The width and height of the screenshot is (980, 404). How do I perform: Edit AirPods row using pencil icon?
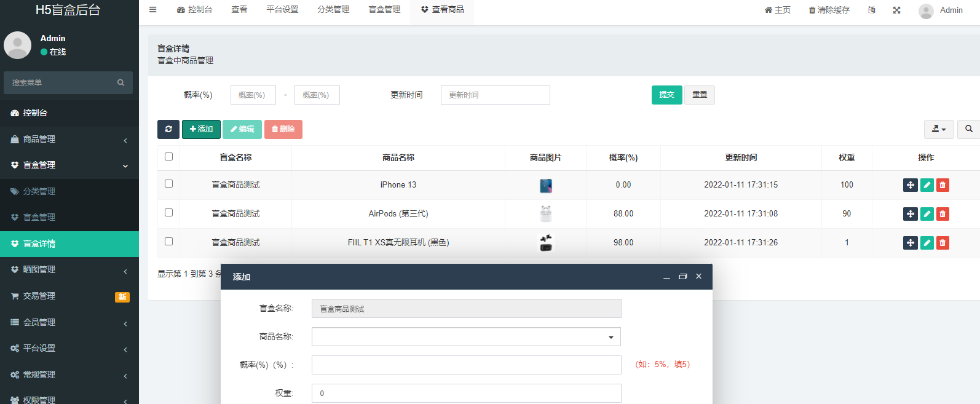(x=927, y=214)
